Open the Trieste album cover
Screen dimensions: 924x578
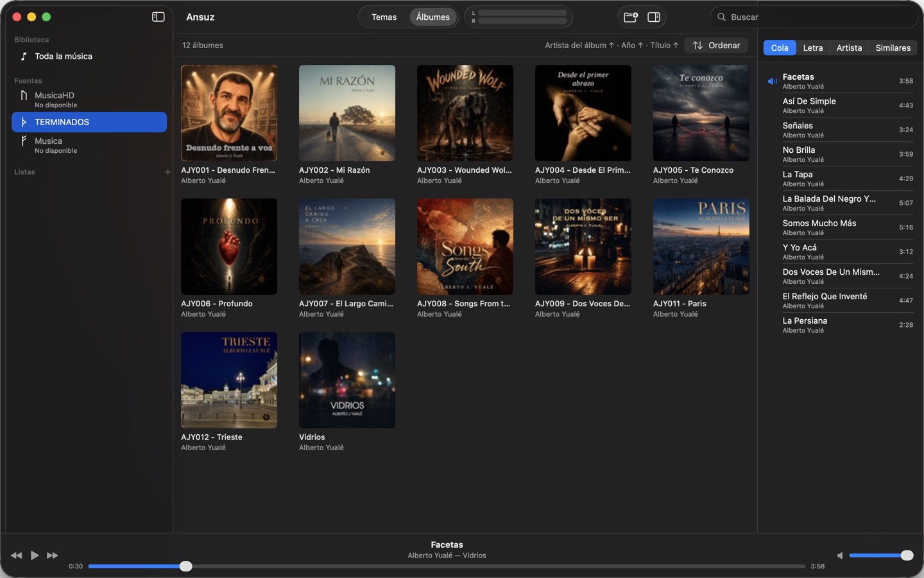[x=229, y=380]
